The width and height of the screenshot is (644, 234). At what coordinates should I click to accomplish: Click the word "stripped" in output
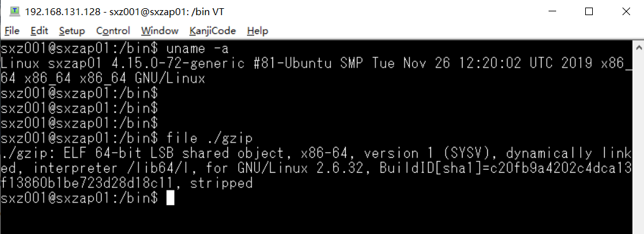click(221, 183)
